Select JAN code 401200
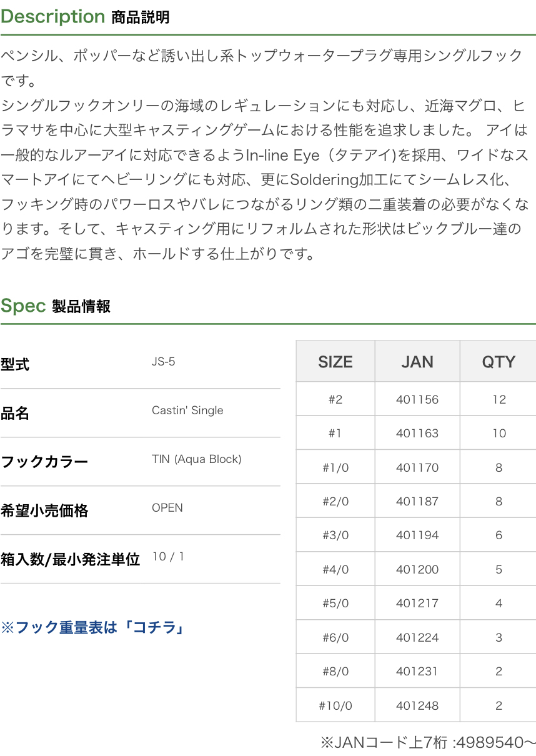The image size is (536, 756). point(417,569)
